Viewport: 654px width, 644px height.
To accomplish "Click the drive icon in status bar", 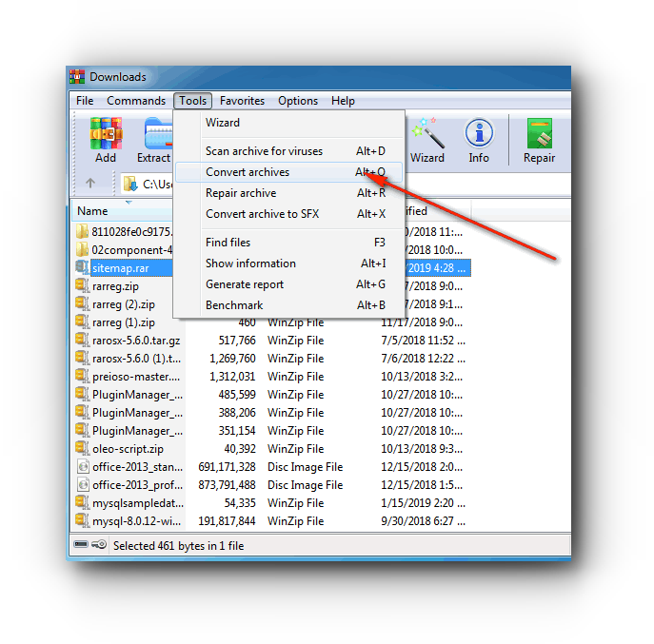I will pyautogui.click(x=81, y=544).
